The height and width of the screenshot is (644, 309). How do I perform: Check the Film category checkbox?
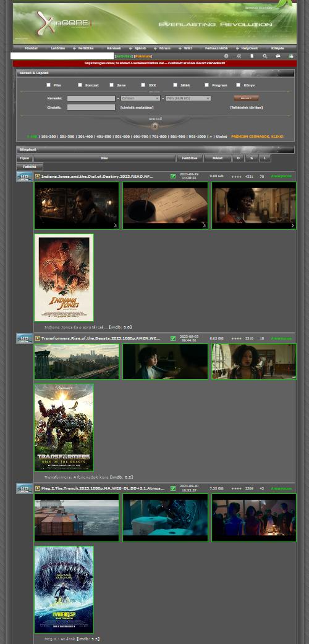coord(48,85)
